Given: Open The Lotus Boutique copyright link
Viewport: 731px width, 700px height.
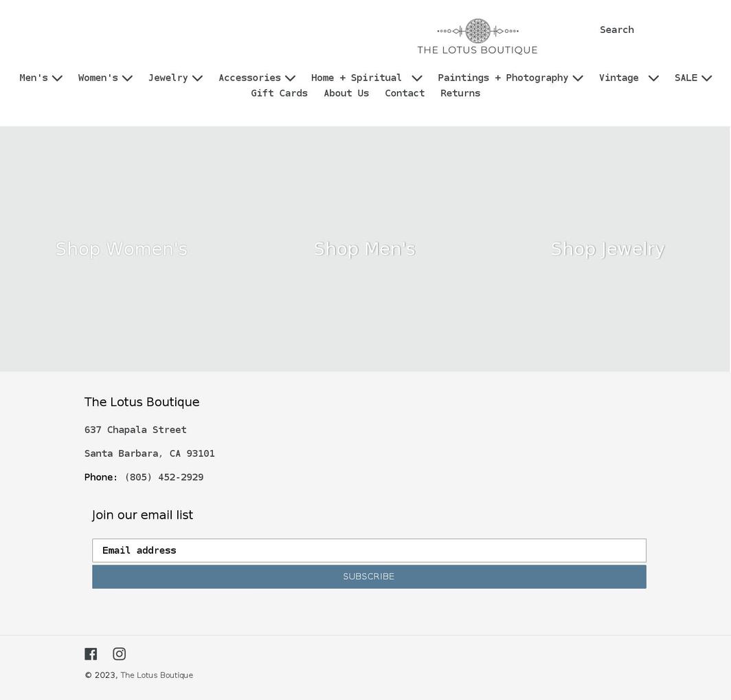Looking at the screenshot, I should (x=157, y=675).
